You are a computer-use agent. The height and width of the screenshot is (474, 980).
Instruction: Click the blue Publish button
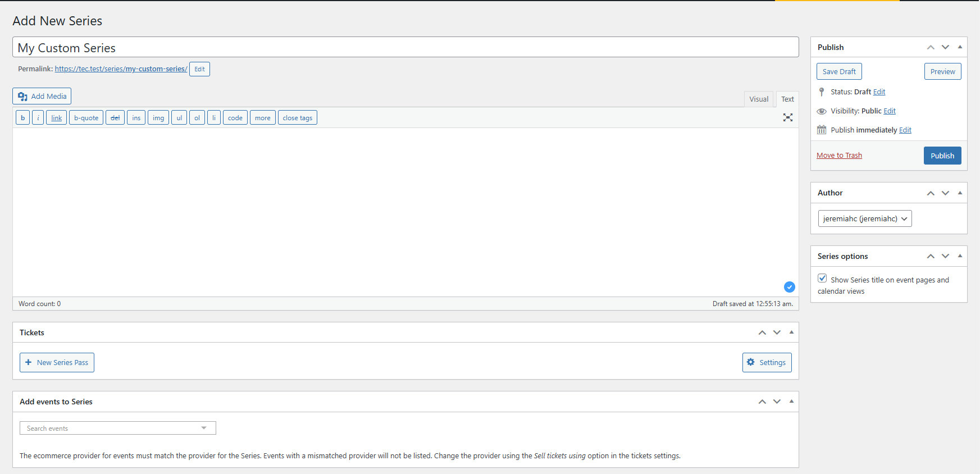942,156
